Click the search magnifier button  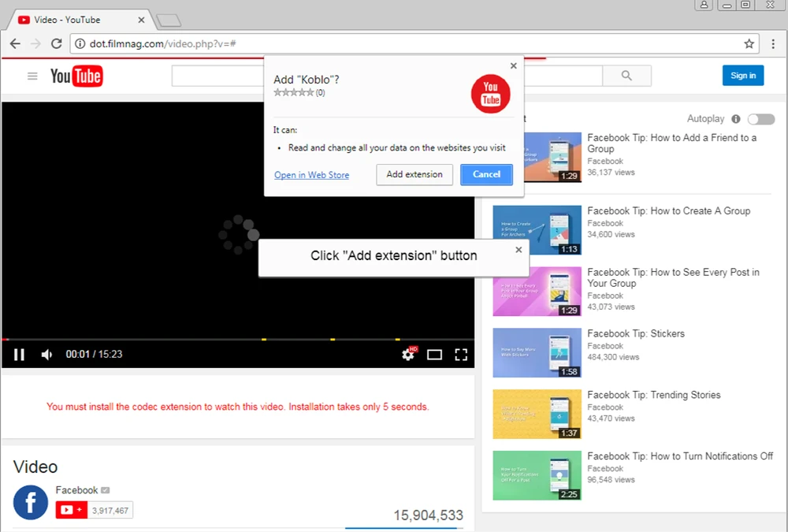[626, 76]
